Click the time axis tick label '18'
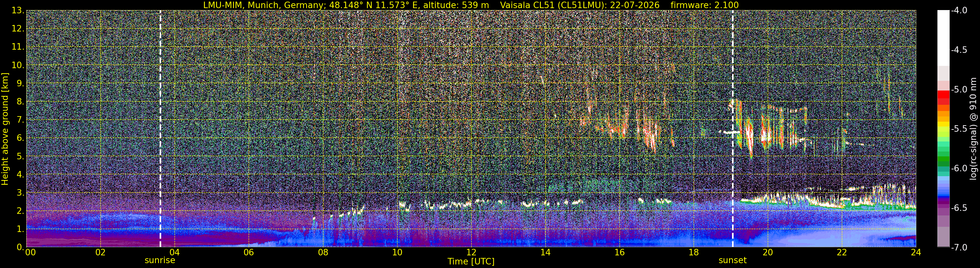The image size is (980, 268). (x=694, y=252)
